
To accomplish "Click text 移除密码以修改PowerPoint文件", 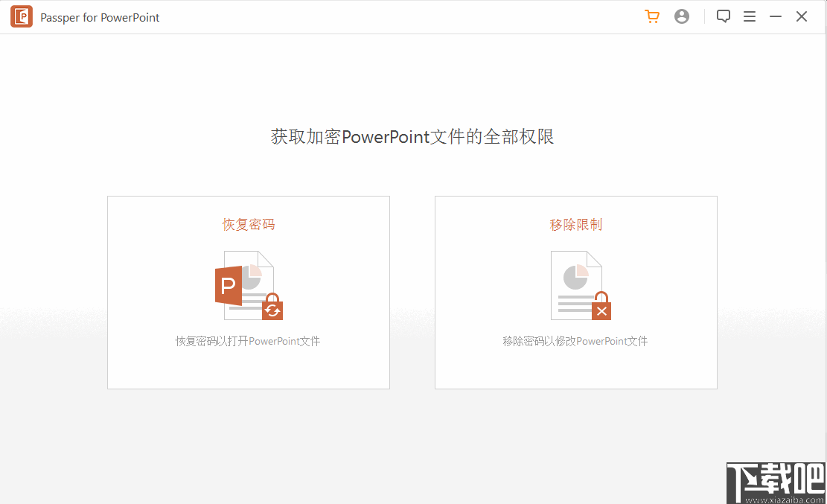I will [x=575, y=340].
